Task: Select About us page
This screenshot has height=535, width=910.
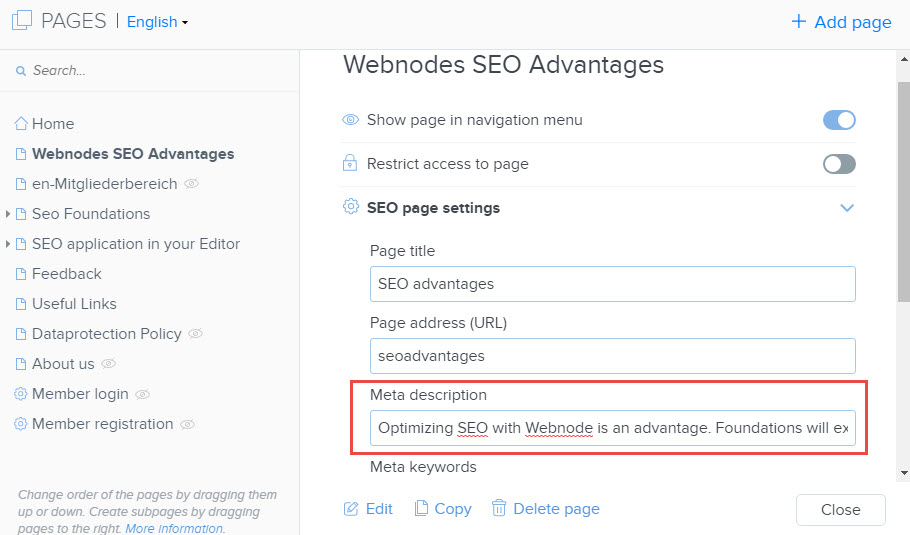Action: point(63,364)
